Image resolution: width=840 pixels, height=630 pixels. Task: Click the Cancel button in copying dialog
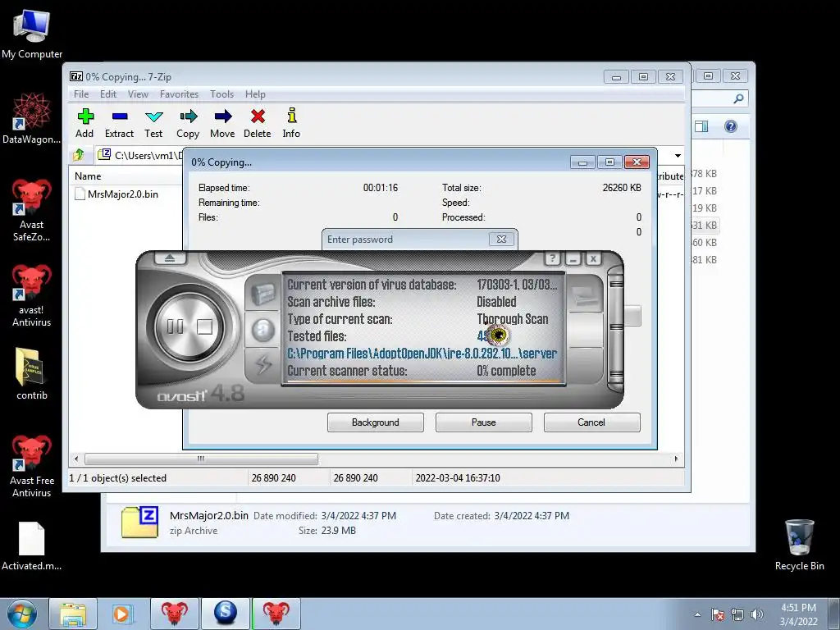pyautogui.click(x=591, y=422)
